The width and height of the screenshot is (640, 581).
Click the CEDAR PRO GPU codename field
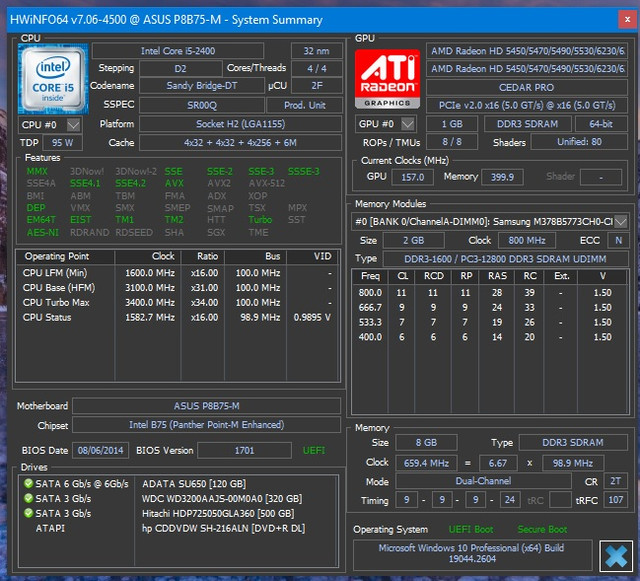[x=527, y=87]
